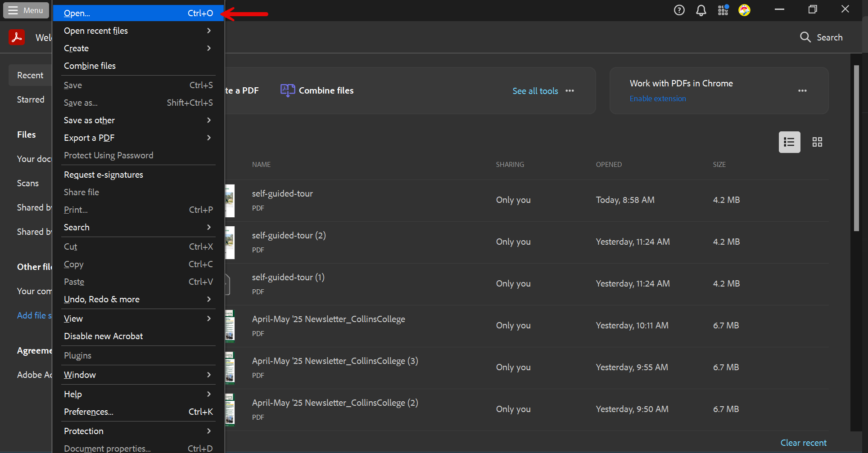This screenshot has height=453, width=868.
Task: Toggle the hamburger Menu button
Action: click(x=26, y=10)
